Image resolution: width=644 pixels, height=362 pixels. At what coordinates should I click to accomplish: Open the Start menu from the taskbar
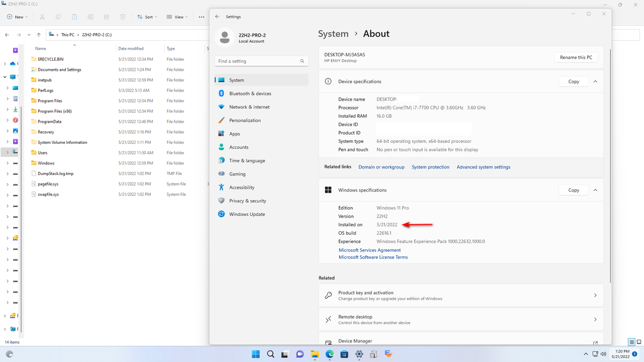[x=256, y=354]
